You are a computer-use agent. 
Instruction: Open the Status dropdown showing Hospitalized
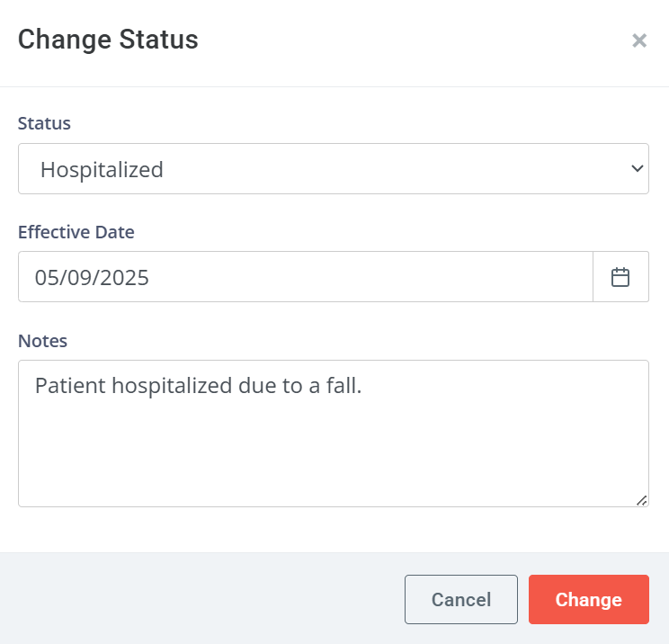[x=334, y=168]
